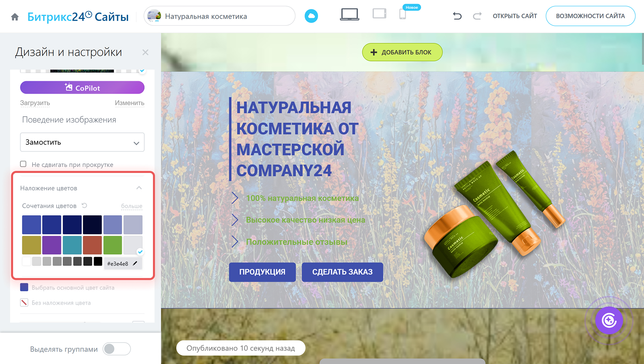Click the redo arrow icon
The width and height of the screenshot is (644, 364).
(477, 16)
